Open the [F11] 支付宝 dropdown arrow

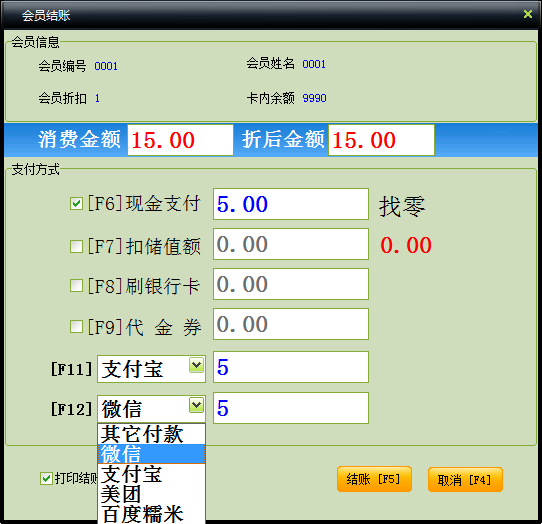197,365
